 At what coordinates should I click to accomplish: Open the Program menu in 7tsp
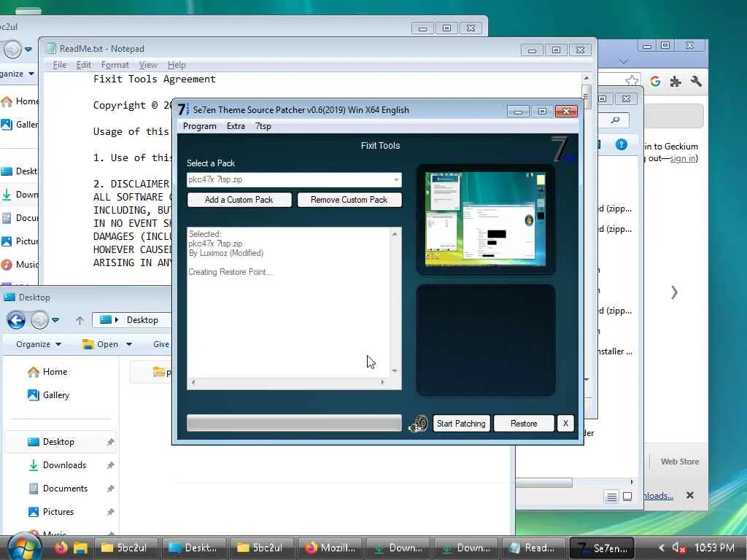pos(200,126)
